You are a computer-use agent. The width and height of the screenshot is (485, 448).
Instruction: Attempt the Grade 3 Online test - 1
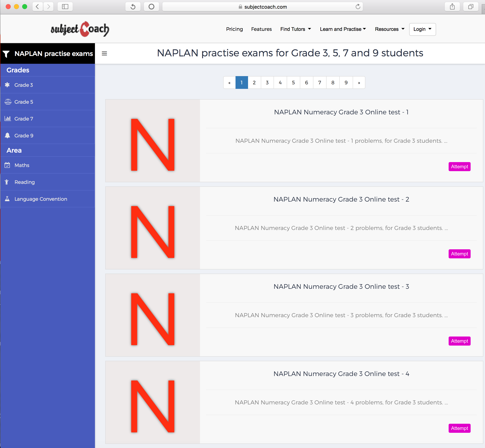(x=459, y=167)
